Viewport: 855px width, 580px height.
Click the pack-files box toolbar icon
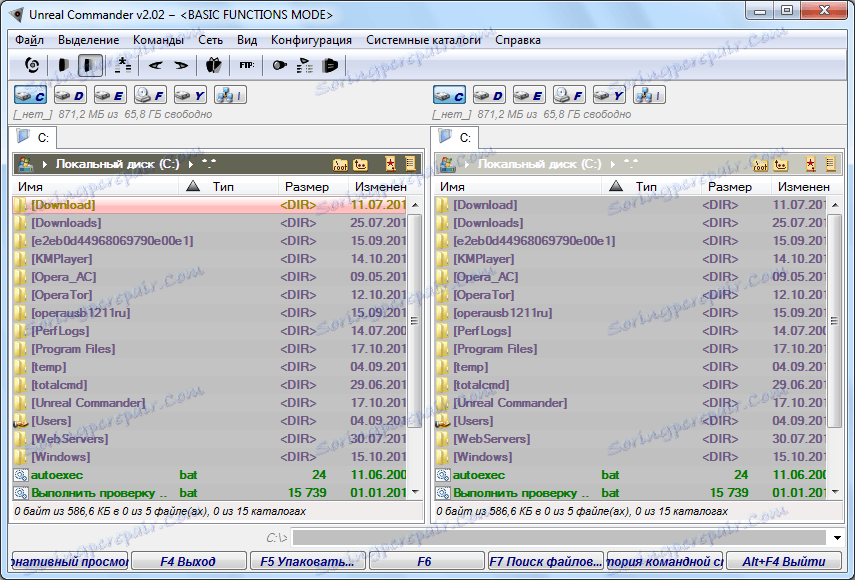[213, 65]
